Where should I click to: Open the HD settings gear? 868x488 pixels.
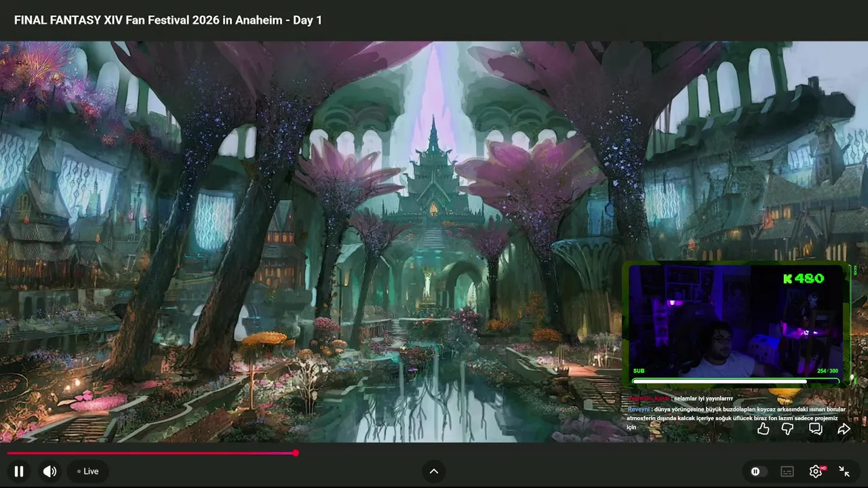click(x=816, y=471)
